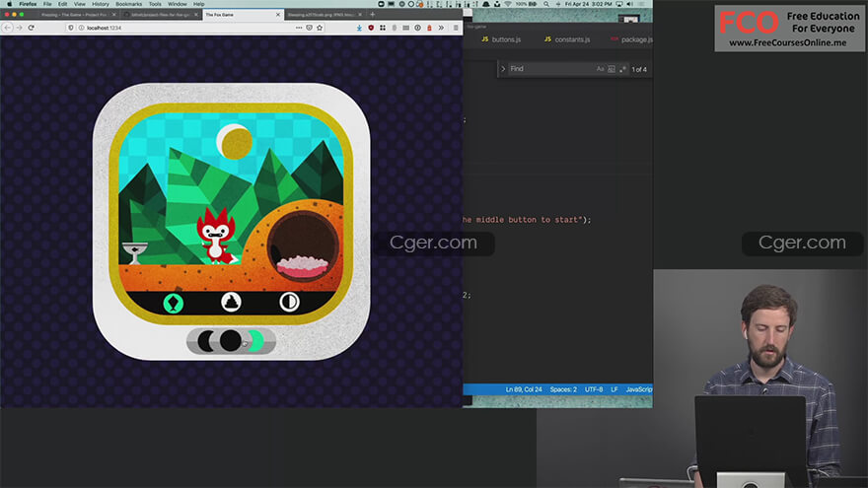Screen dimensions: 868x488
Task: Click the AirPlay display icon in the menu bar
Action: [x=618, y=4]
